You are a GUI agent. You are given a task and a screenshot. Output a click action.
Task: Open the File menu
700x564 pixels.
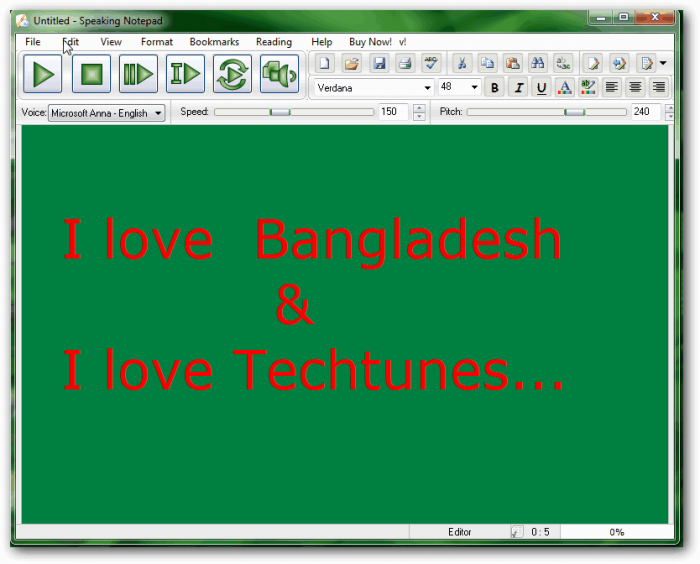click(33, 42)
